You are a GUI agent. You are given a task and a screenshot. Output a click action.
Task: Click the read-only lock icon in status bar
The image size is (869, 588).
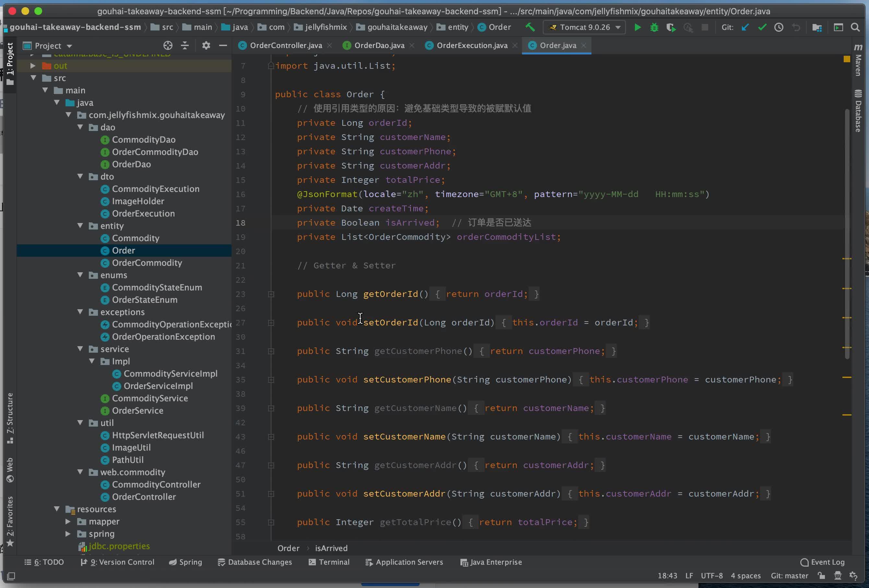point(821,576)
